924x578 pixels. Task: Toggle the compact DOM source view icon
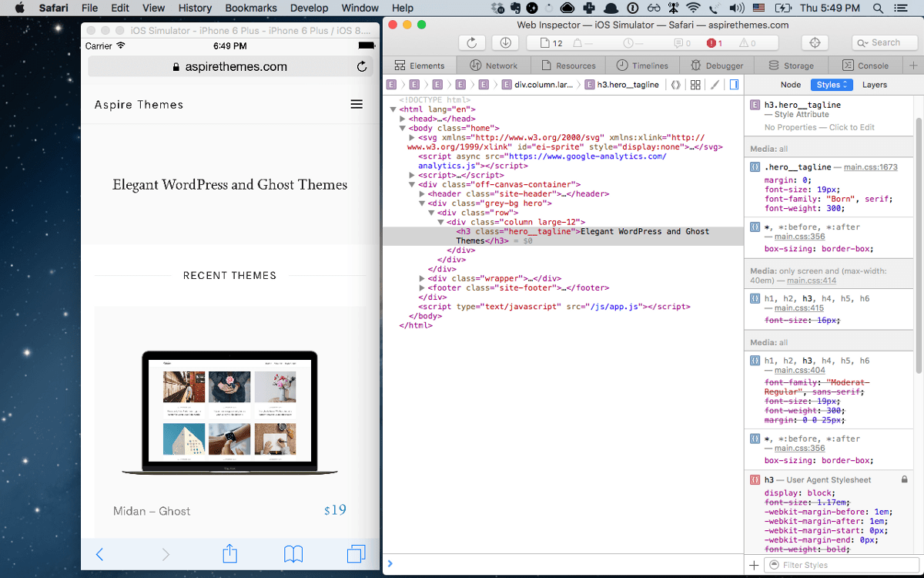675,84
